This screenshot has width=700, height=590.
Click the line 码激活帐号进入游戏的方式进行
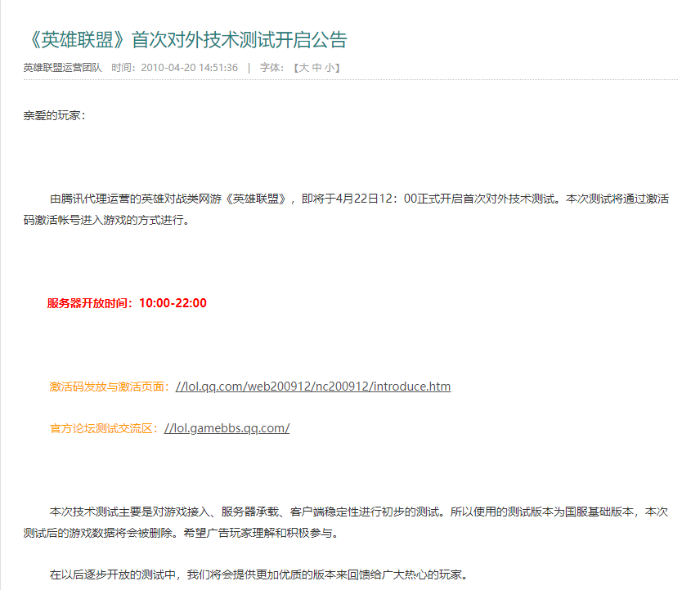[x=106, y=220]
